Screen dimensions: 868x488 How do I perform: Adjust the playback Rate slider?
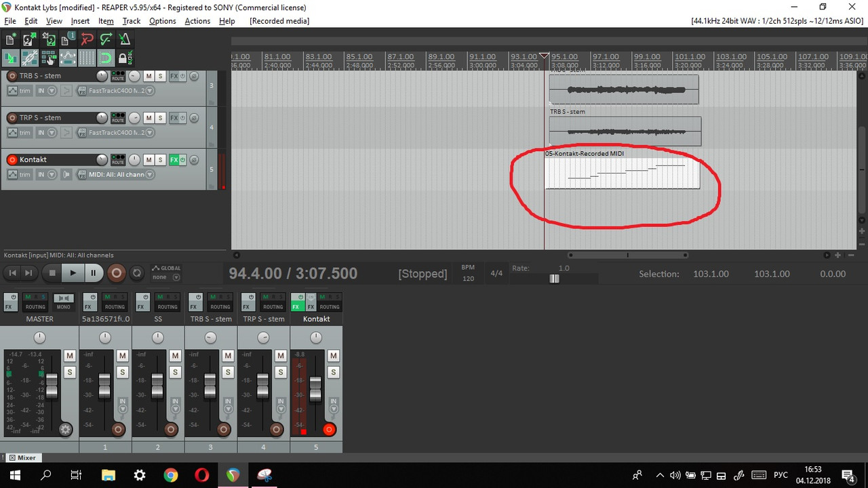[x=555, y=279]
